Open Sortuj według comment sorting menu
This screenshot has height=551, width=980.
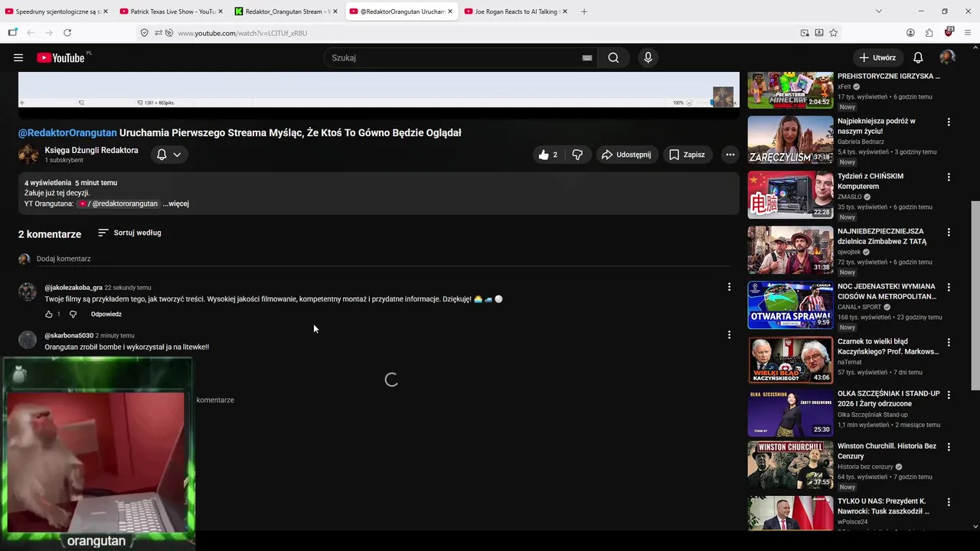click(129, 233)
